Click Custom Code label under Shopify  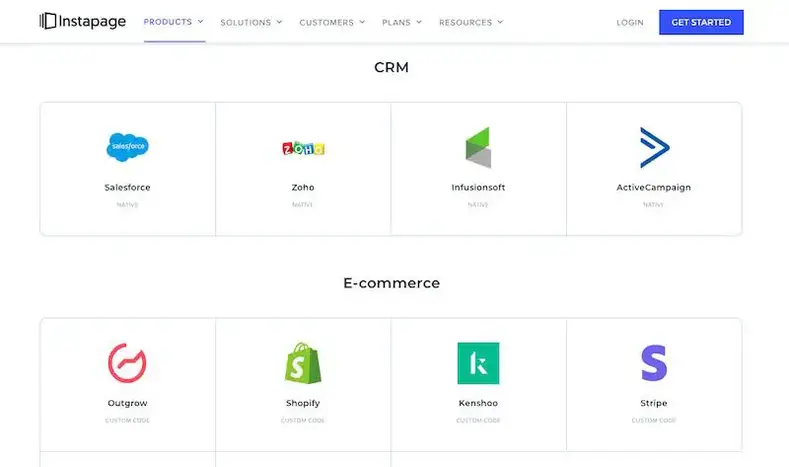pyautogui.click(x=303, y=420)
